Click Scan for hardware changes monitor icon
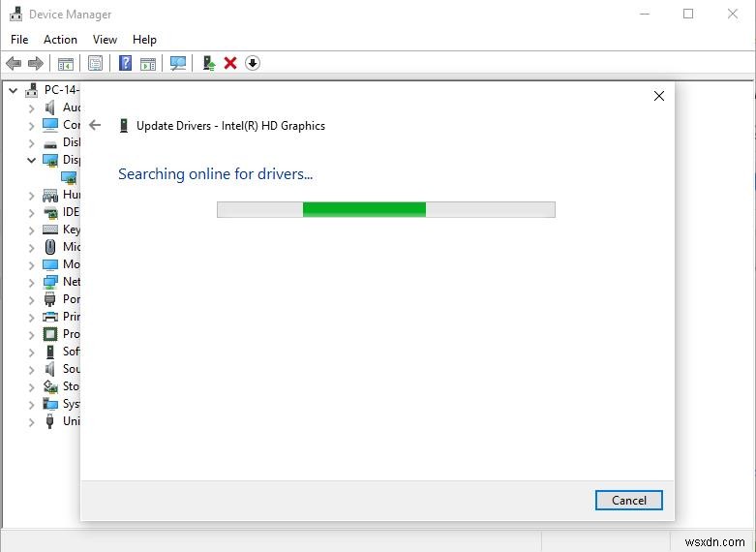Image resolution: width=756 pixels, height=552 pixels. pyautogui.click(x=178, y=63)
